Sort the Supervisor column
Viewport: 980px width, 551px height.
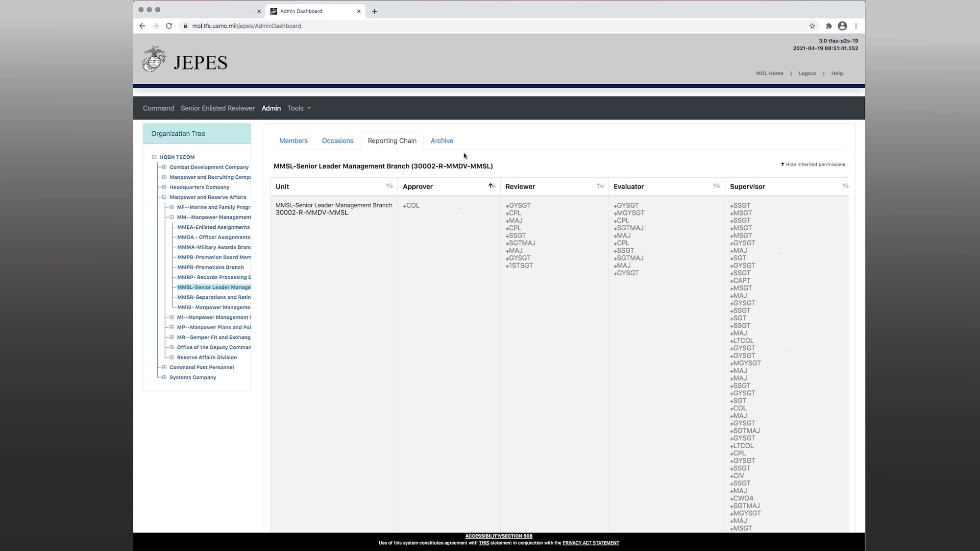click(845, 186)
